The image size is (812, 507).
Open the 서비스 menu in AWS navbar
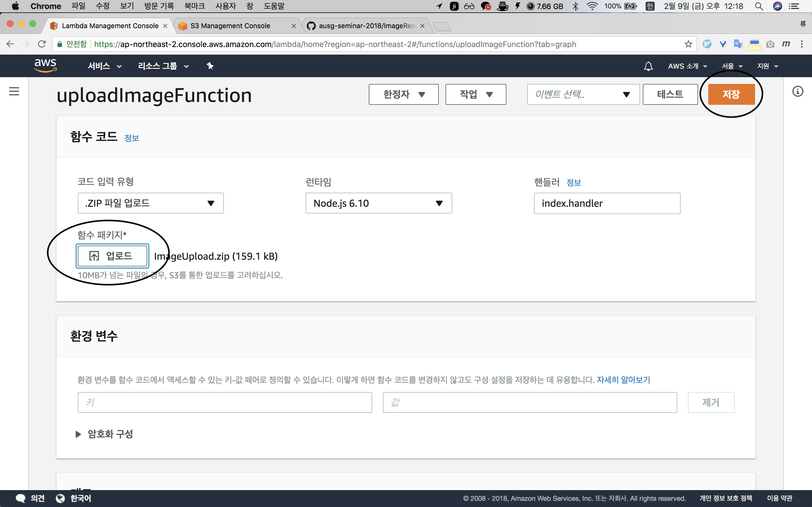point(104,66)
